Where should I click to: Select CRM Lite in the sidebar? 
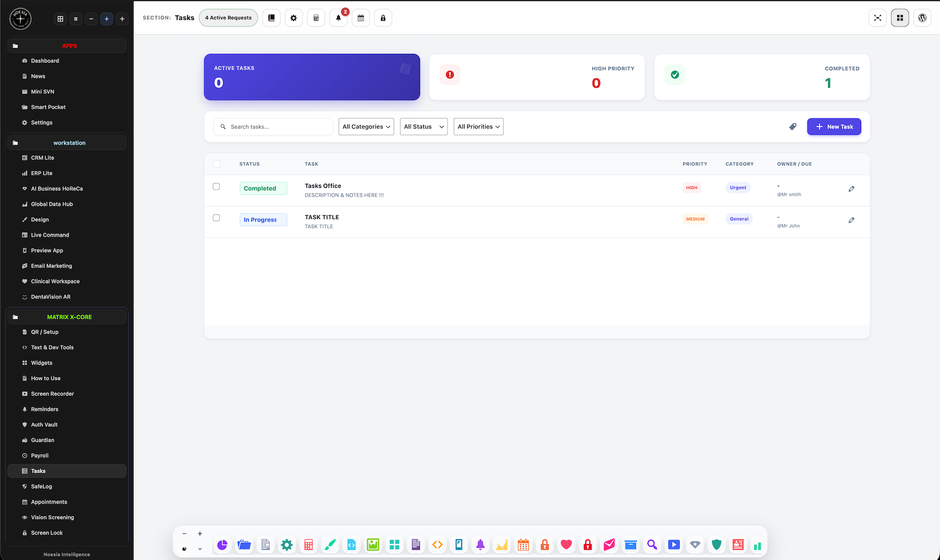click(42, 158)
